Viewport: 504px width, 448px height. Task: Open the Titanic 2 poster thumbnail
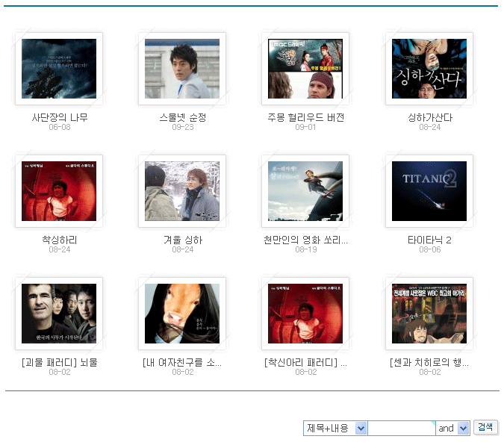coord(429,191)
